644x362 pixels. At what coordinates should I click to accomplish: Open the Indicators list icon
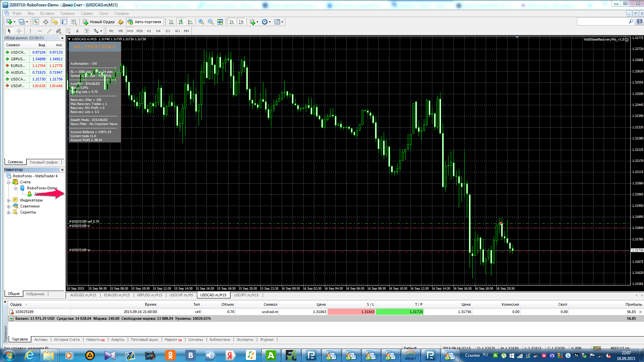tap(253, 22)
